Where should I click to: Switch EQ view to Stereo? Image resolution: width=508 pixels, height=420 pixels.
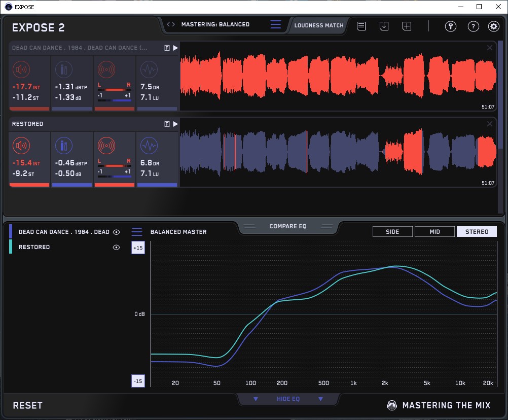click(x=477, y=232)
